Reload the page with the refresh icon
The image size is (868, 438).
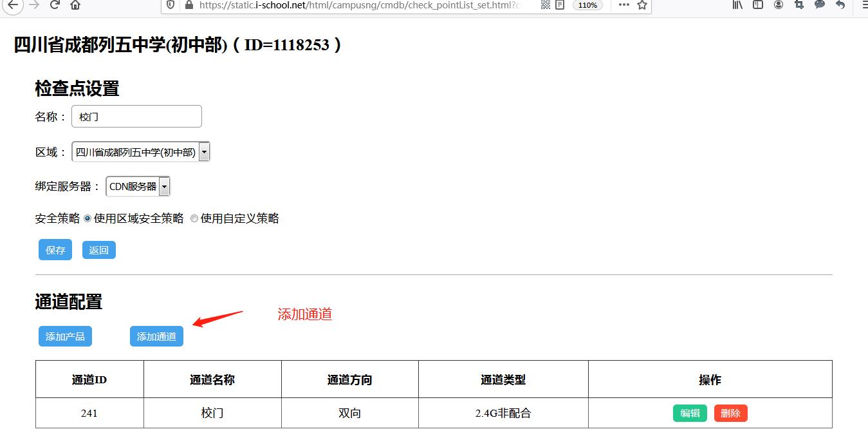(x=55, y=5)
